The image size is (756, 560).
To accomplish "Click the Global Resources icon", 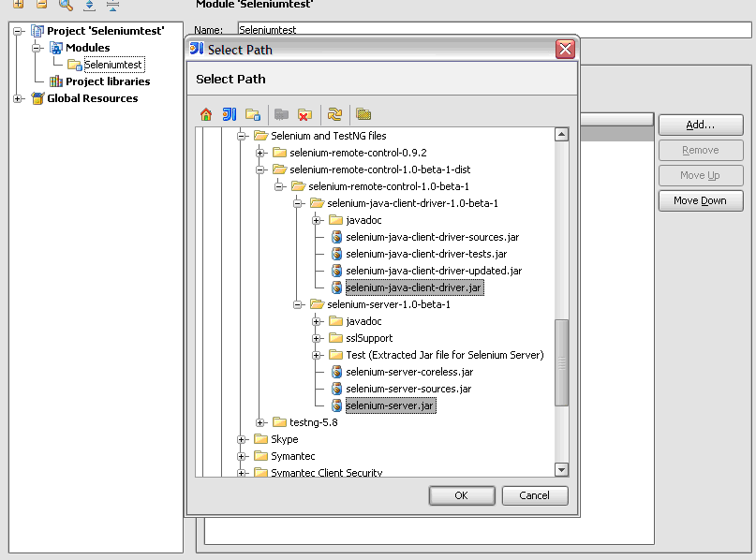I will pos(37,97).
